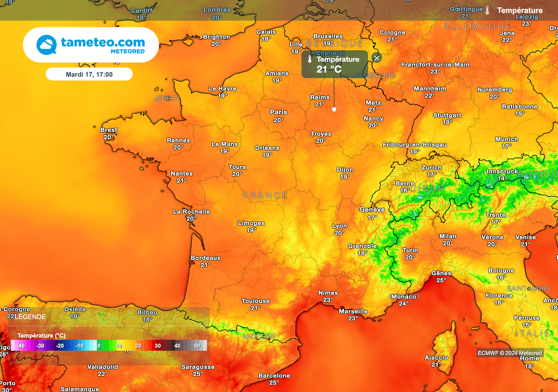This screenshot has width=558, height=392.
Task: Select Marseille city label on the map
Action: 353,312
